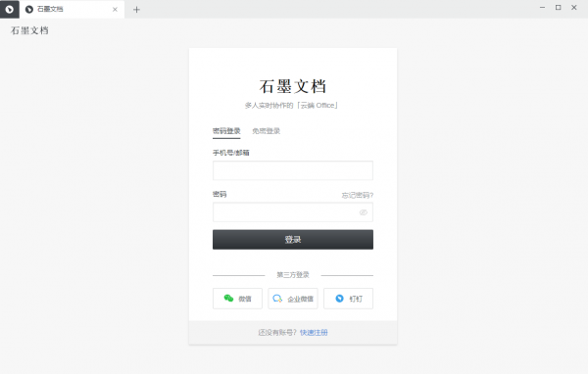Open a new tab with the plus button
This screenshot has height=374, width=588.
pos(136,10)
